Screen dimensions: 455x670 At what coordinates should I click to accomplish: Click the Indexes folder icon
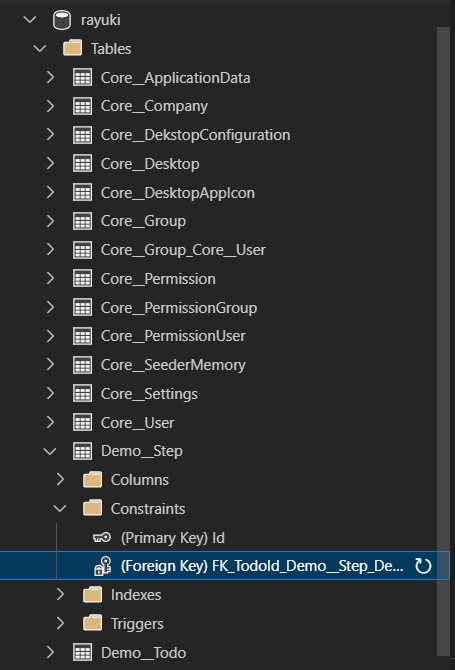click(92, 595)
